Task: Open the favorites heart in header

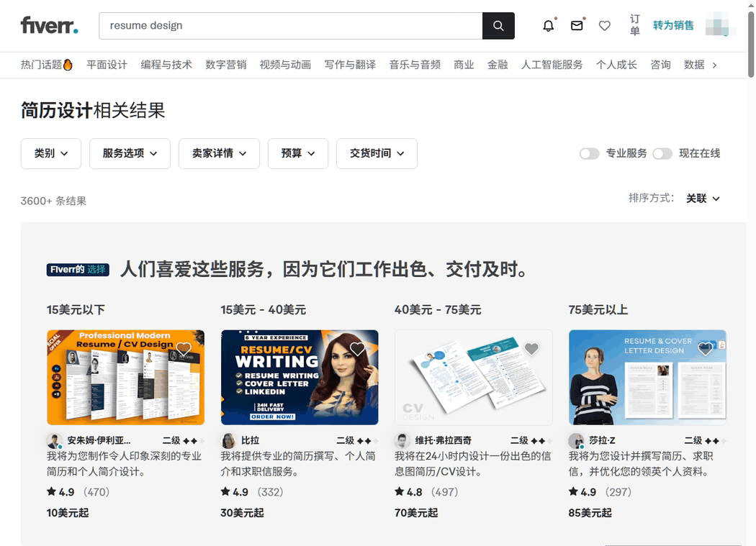Action: (x=605, y=26)
